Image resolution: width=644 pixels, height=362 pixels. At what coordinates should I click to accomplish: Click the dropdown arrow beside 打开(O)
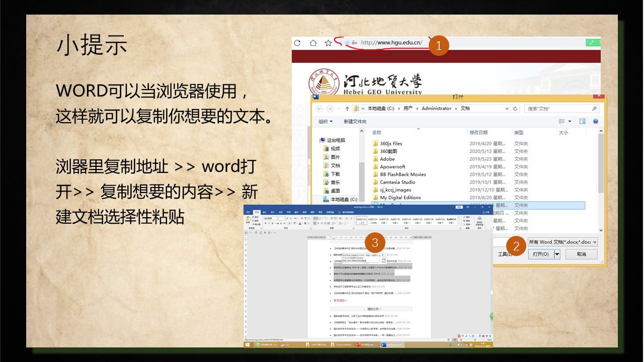(x=557, y=254)
